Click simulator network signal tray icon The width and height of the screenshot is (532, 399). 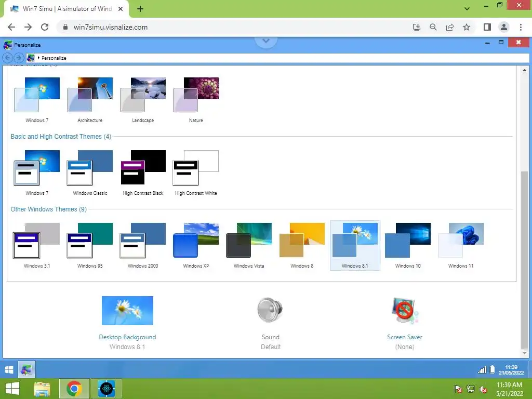482,370
